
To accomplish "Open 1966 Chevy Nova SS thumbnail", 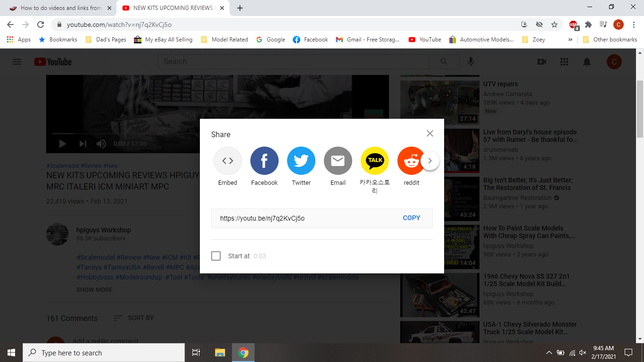I will pyautogui.click(x=440, y=295).
